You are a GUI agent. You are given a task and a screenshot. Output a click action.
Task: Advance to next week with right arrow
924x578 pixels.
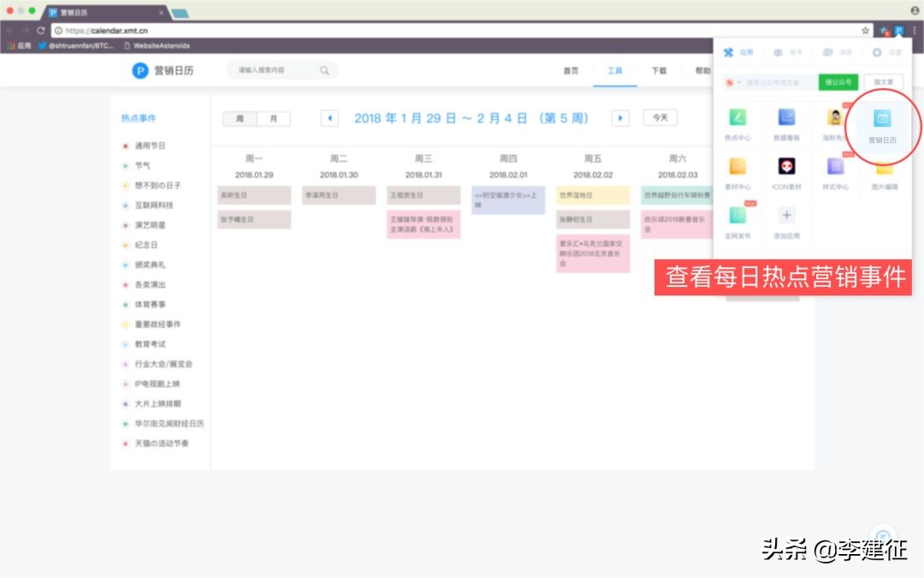[620, 118]
